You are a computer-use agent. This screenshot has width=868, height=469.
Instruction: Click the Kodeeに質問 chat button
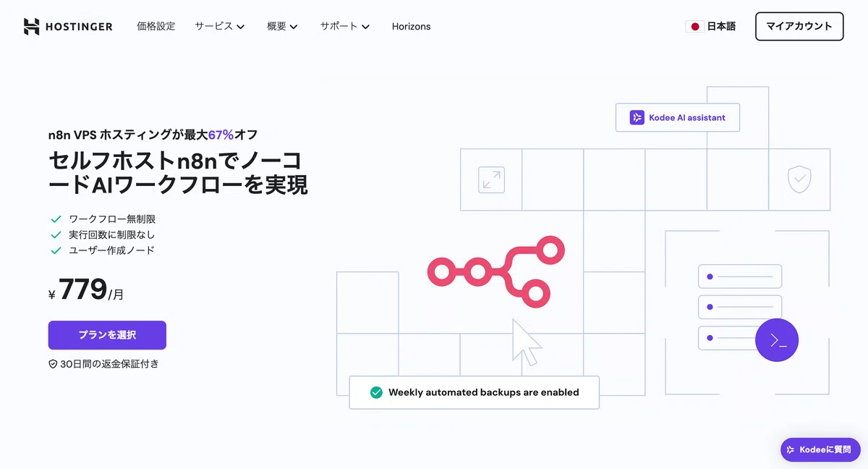820,449
